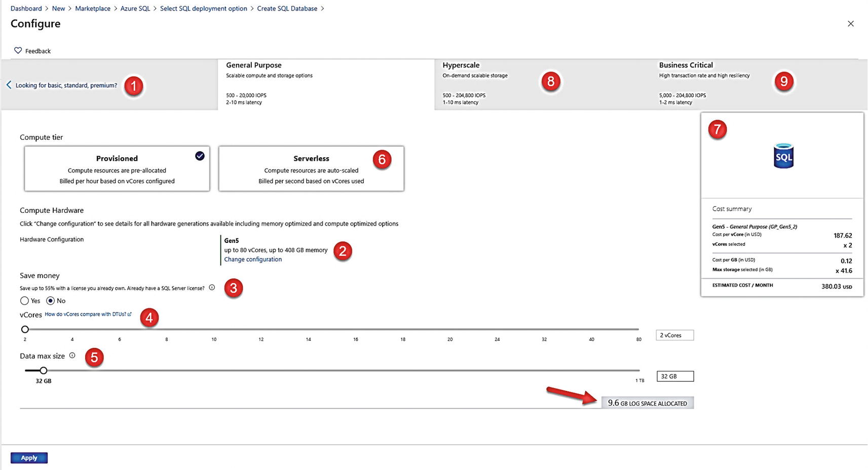Close the Configure blade with X
The width and height of the screenshot is (868, 470).
click(x=851, y=24)
